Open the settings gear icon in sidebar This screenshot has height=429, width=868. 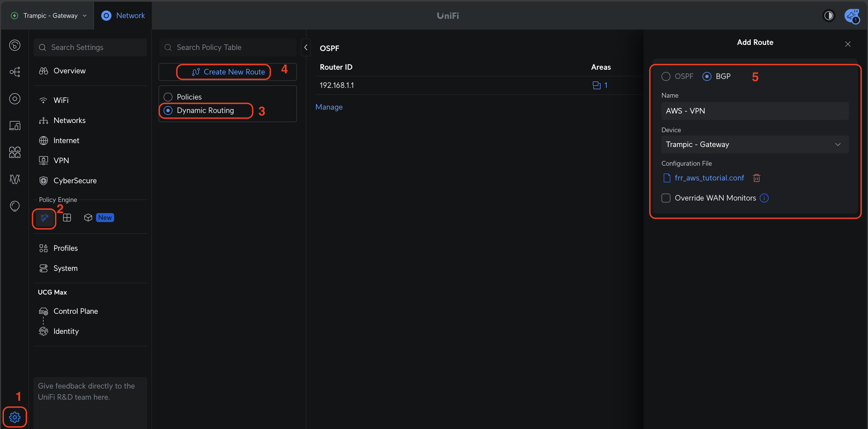(x=15, y=417)
